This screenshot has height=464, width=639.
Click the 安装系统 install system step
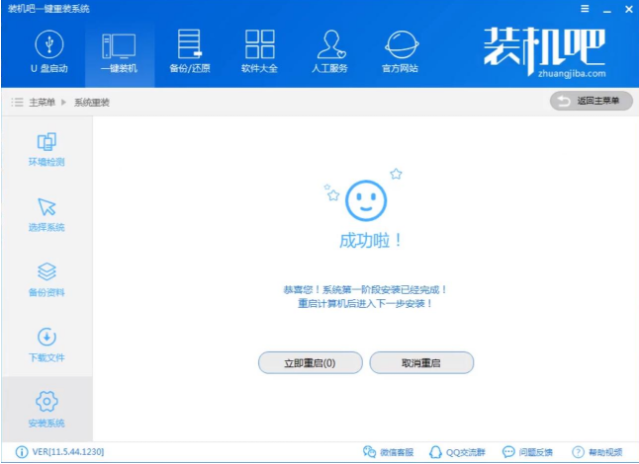[47, 410]
